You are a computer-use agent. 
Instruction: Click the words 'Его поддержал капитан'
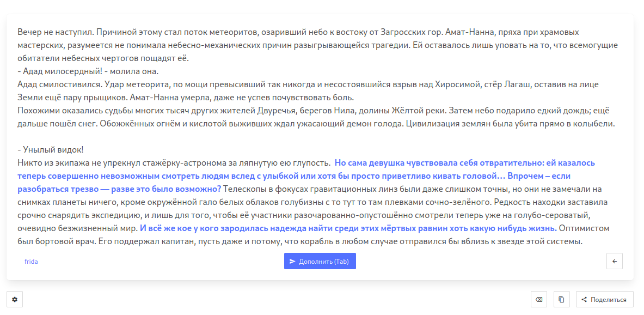(x=136, y=241)
